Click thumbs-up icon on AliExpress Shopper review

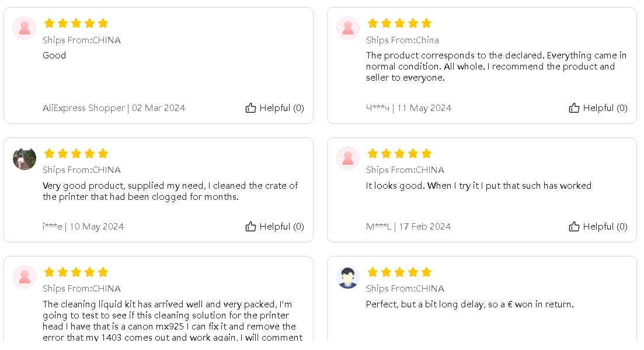tap(251, 108)
